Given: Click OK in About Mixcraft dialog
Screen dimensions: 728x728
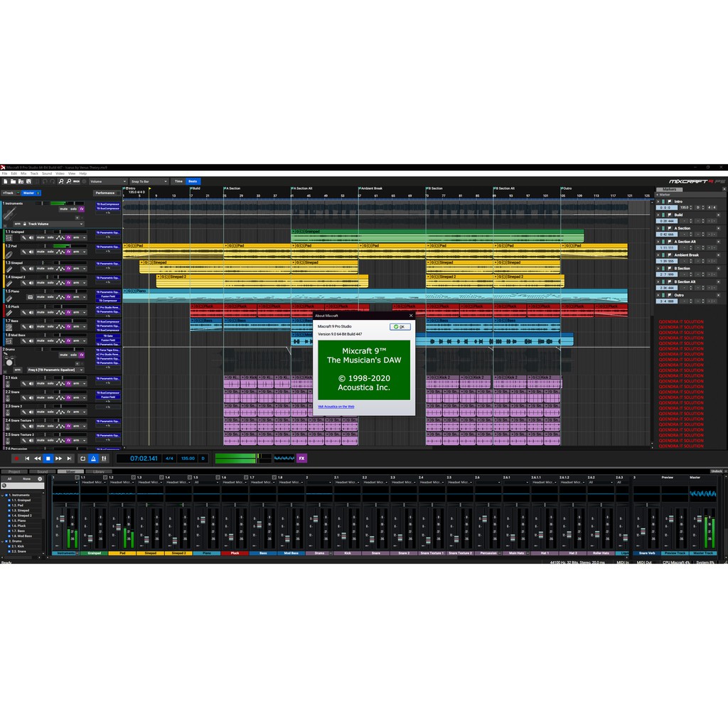Looking at the screenshot, I should point(400,327).
